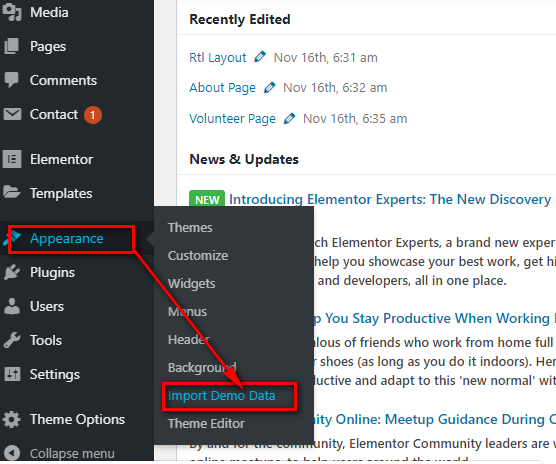Click the green NEW label badge
556x464 pixels.
pos(207,200)
